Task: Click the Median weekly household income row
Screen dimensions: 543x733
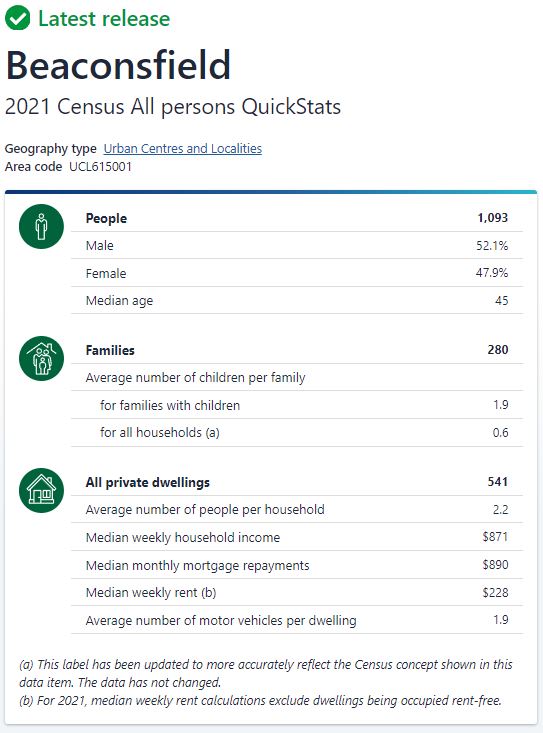Action: [x=297, y=537]
